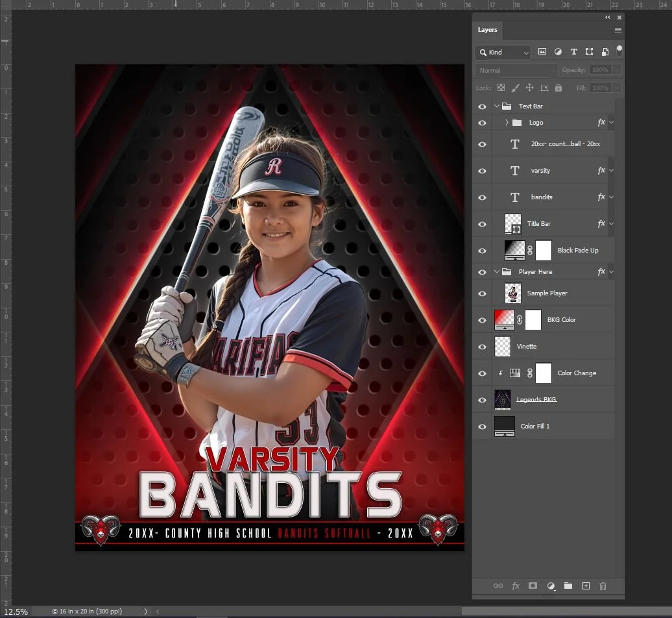Add a layer style with fx button
Screen dimensions: 672x618
pos(516,586)
